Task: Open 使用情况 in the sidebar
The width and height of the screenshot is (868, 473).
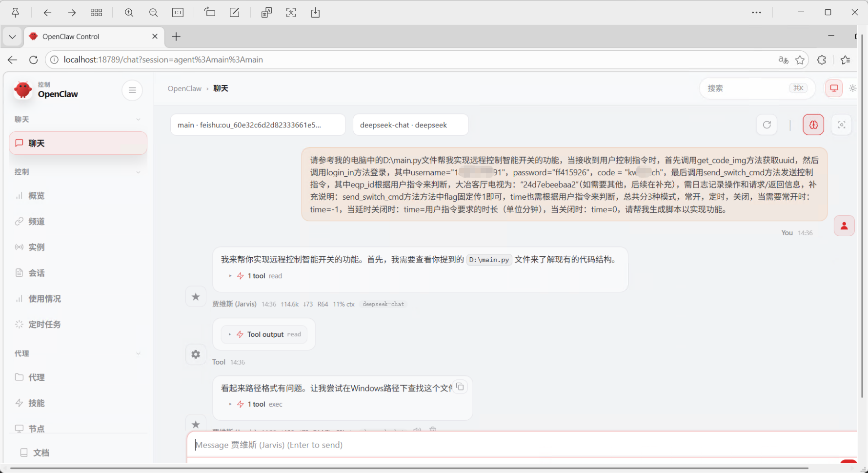Action: pyautogui.click(x=78, y=299)
